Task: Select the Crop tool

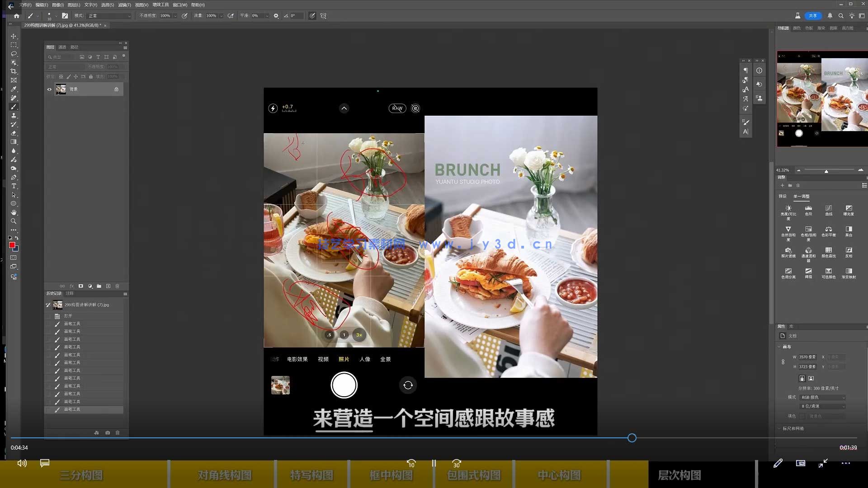Action: tap(14, 71)
